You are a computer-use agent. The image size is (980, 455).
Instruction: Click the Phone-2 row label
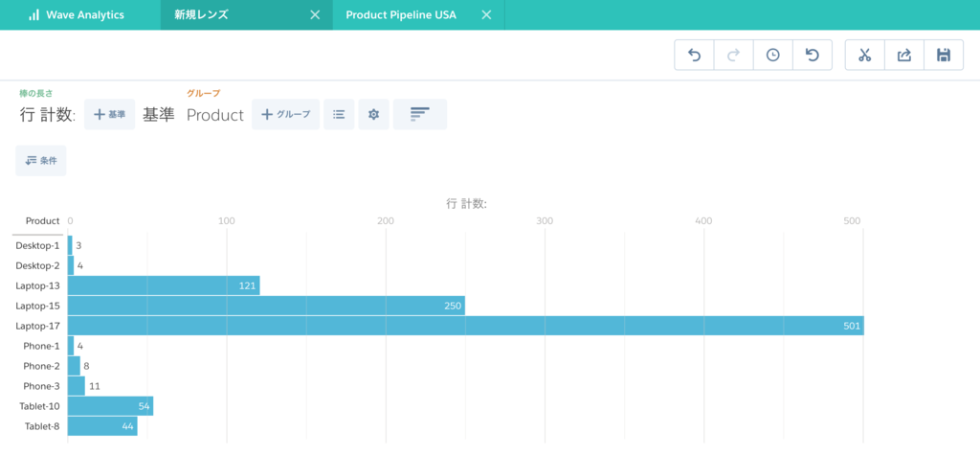[42, 366]
